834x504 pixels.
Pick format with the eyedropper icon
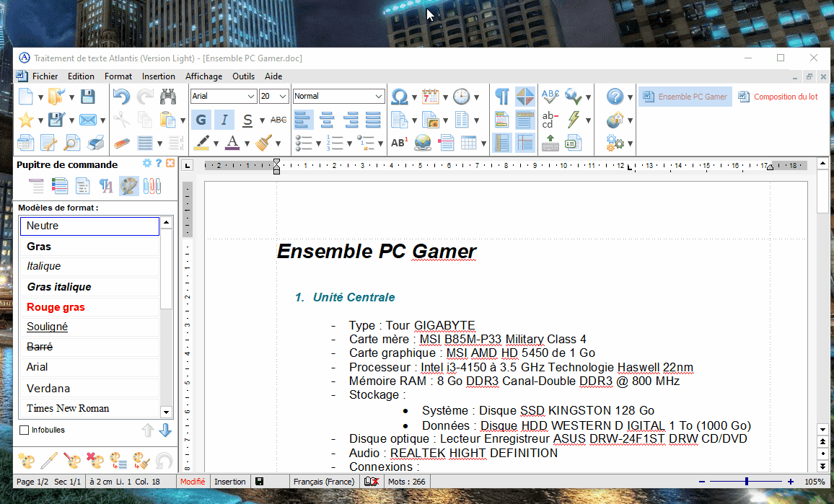pos(49,461)
